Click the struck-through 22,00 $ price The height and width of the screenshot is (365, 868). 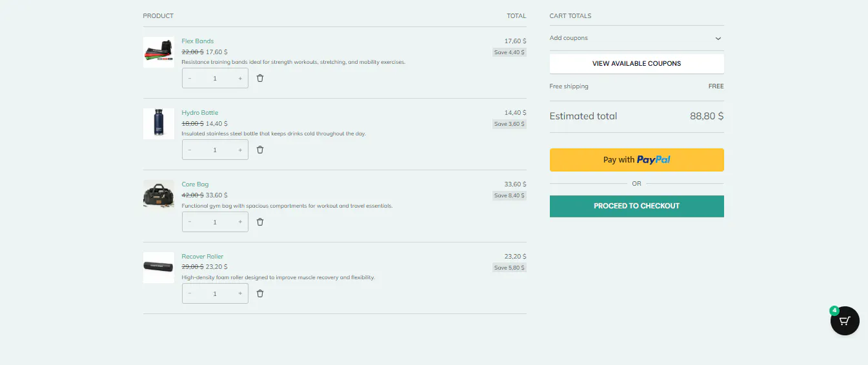pos(192,52)
